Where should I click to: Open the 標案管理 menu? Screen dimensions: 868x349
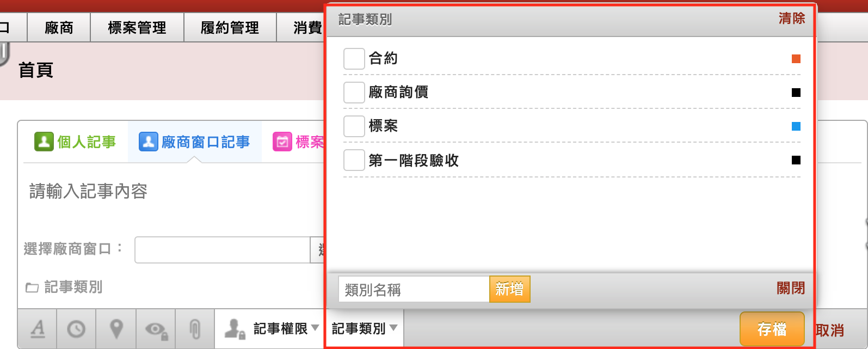[x=137, y=28]
